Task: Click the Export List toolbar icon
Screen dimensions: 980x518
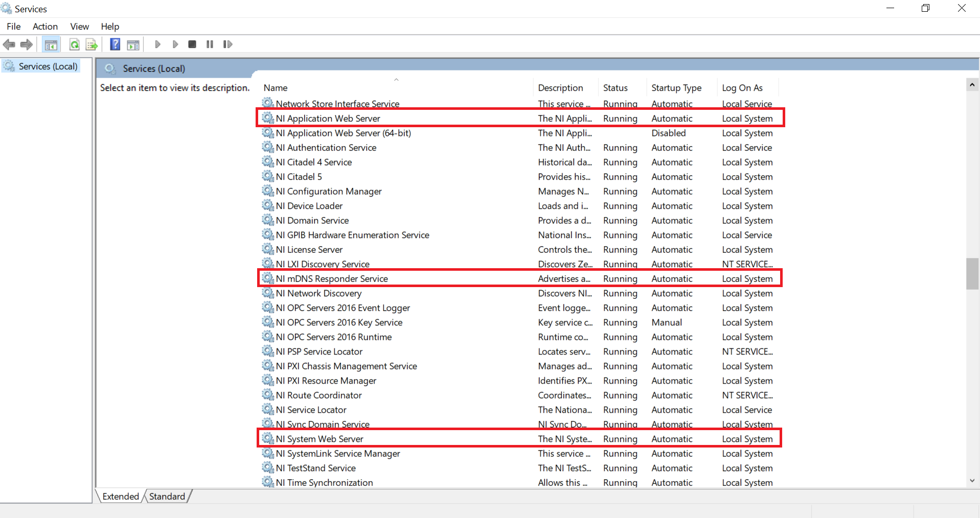Action: click(92, 44)
